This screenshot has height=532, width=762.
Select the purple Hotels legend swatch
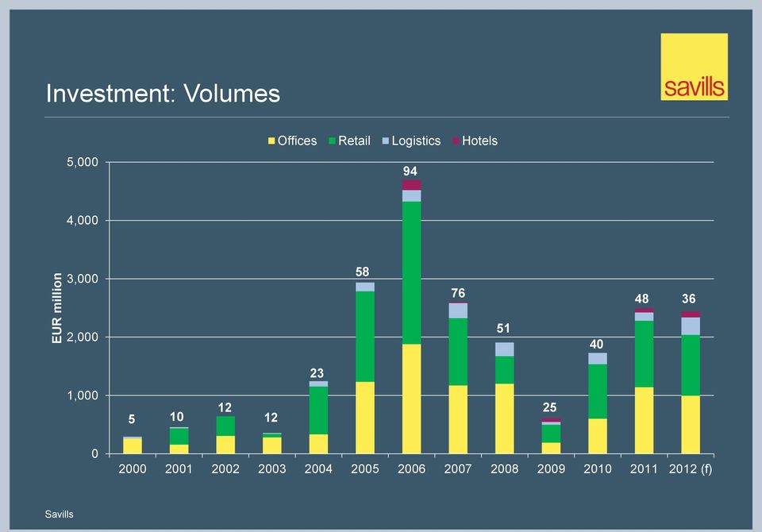(456, 141)
